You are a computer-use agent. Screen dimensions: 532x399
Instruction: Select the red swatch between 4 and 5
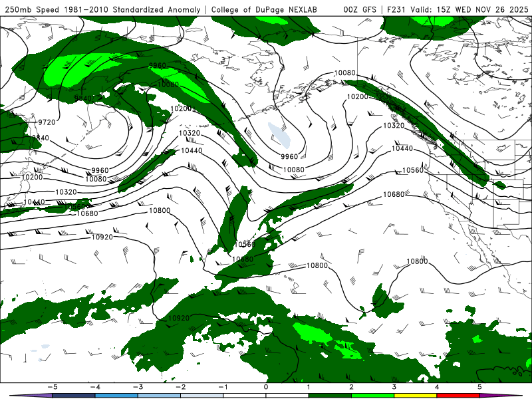[x=458, y=396]
